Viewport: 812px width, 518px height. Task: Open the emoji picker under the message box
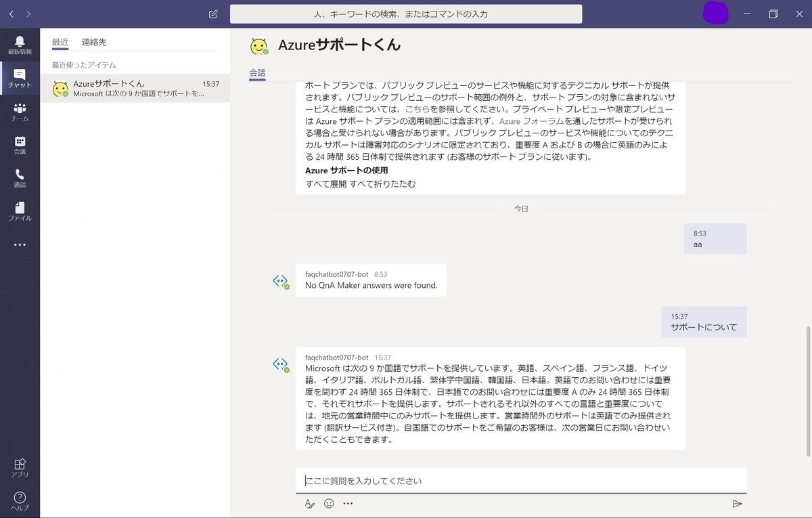[x=329, y=504]
